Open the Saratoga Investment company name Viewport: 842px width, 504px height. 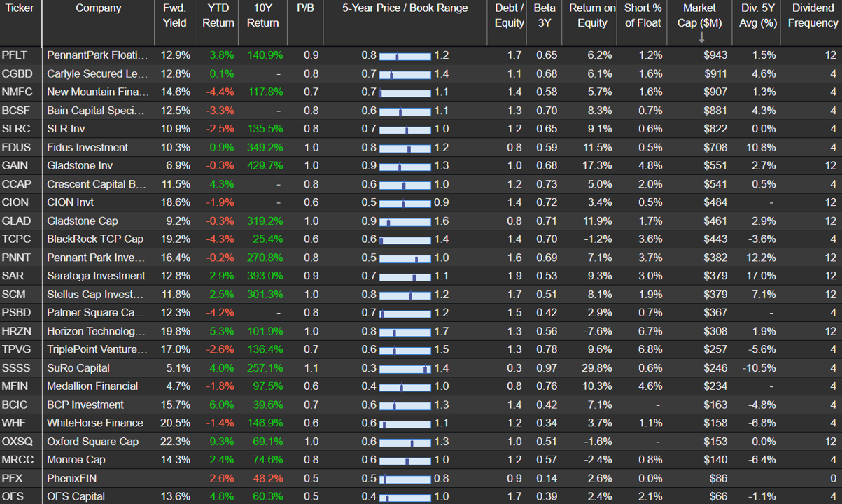click(x=96, y=276)
